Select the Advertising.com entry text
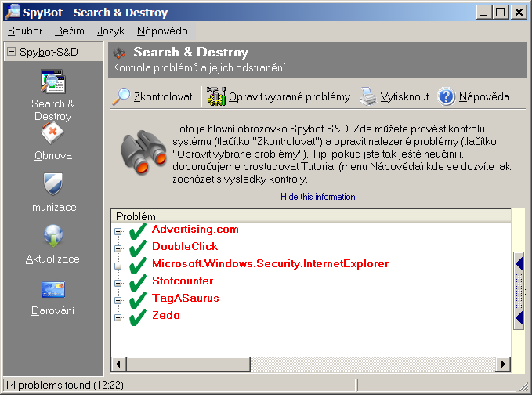This screenshot has height=395, width=532. (195, 230)
